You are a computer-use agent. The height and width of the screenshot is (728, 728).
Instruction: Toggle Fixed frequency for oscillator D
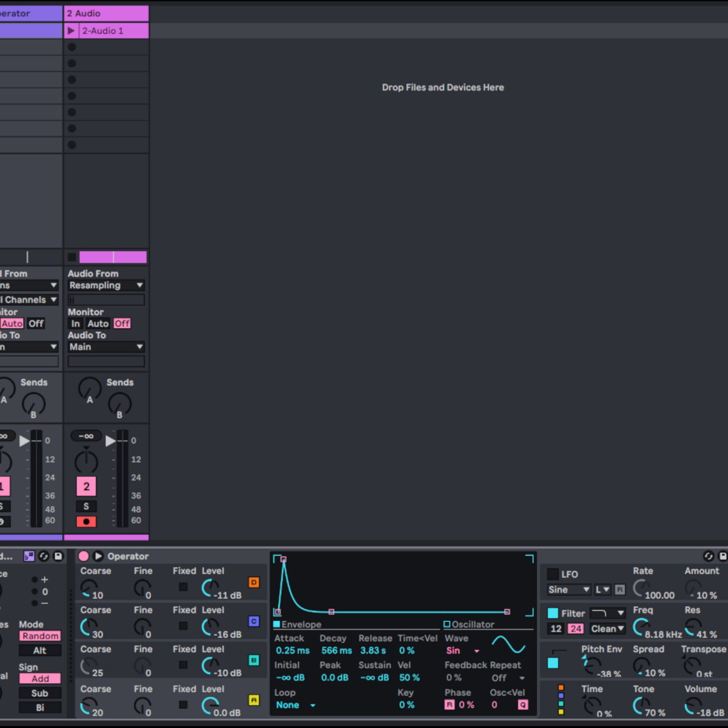tap(183, 587)
